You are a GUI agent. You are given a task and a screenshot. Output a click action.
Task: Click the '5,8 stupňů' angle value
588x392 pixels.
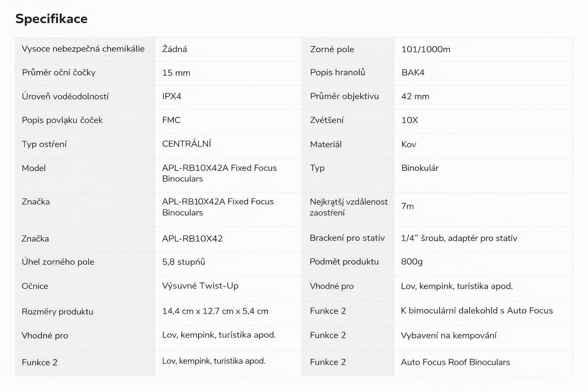(183, 262)
